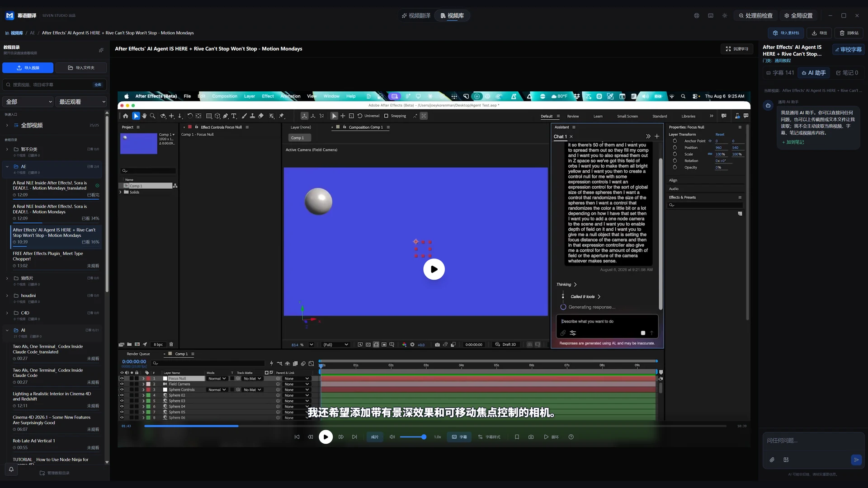Toggle the 字幕 subtitle display button
Viewport: 868px width, 488px height.
pyautogui.click(x=459, y=437)
